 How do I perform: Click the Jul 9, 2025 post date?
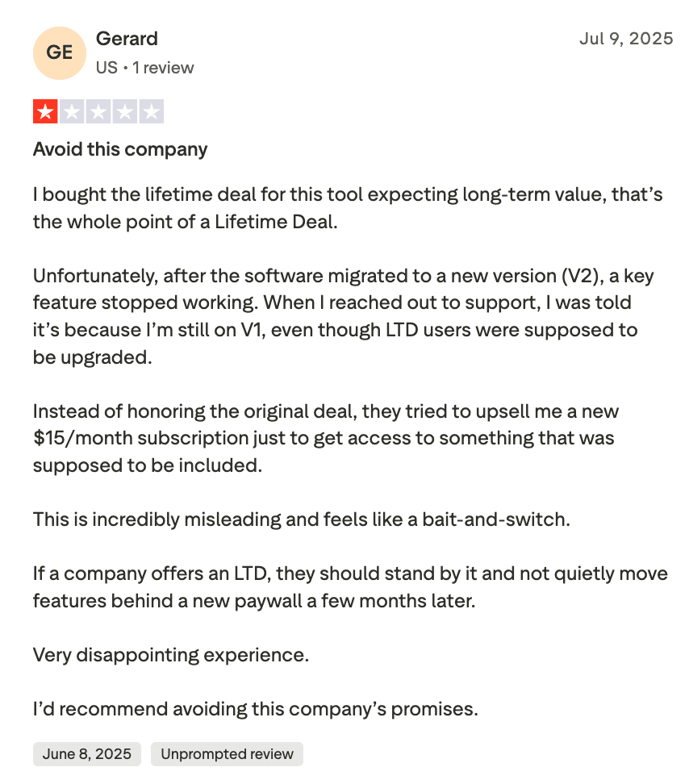(625, 39)
